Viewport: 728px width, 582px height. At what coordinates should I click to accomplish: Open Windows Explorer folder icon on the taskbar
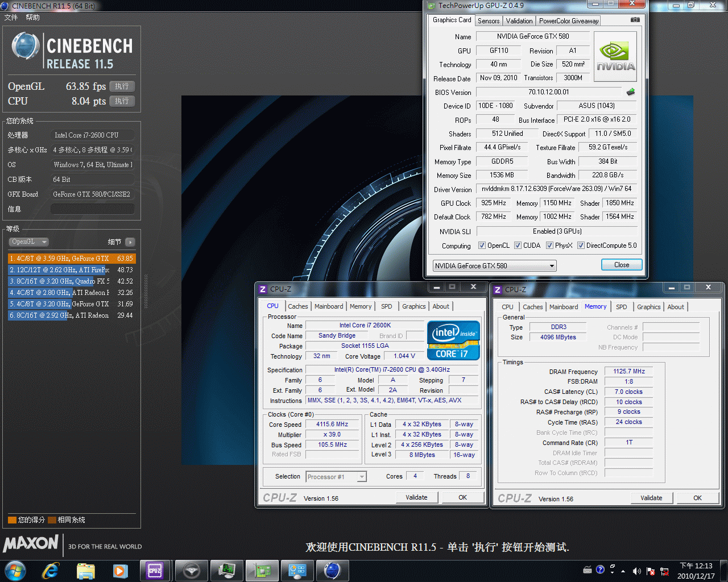85,570
